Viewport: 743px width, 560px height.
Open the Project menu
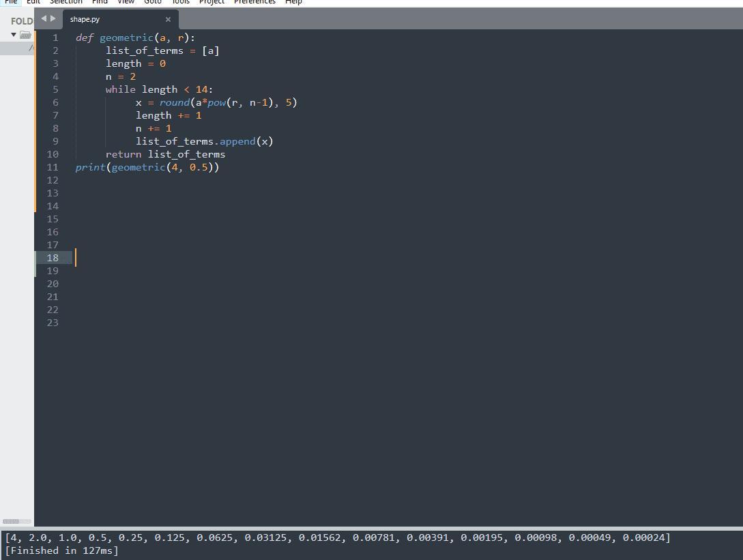[212, 2]
